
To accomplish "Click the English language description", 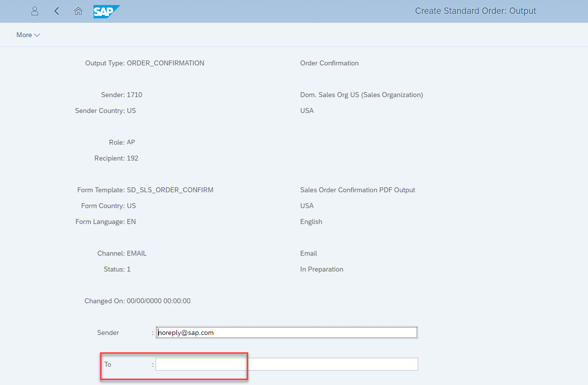I will [311, 222].
